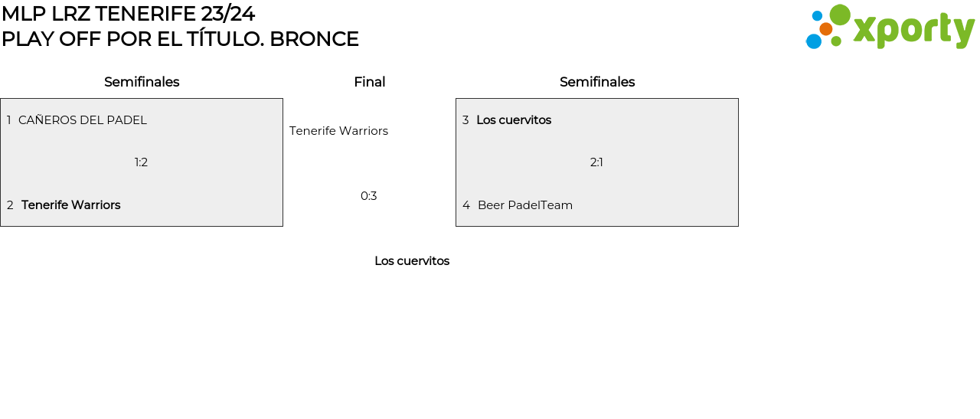980x419 pixels.
Task: Click the blue dot in the Xporty logo
Action: pos(813,41)
